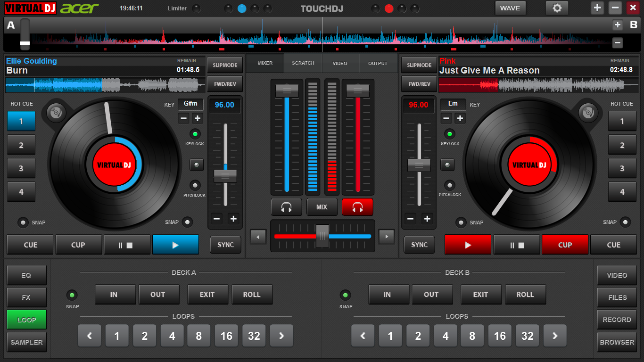Toggle the Limiter knob
Viewport: 644px width, 362px height.
click(x=196, y=8)
